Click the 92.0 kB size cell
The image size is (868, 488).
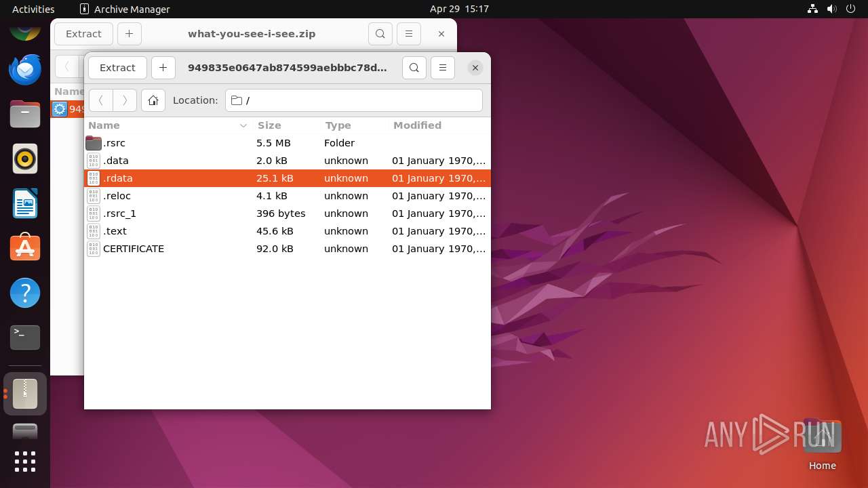275,249
